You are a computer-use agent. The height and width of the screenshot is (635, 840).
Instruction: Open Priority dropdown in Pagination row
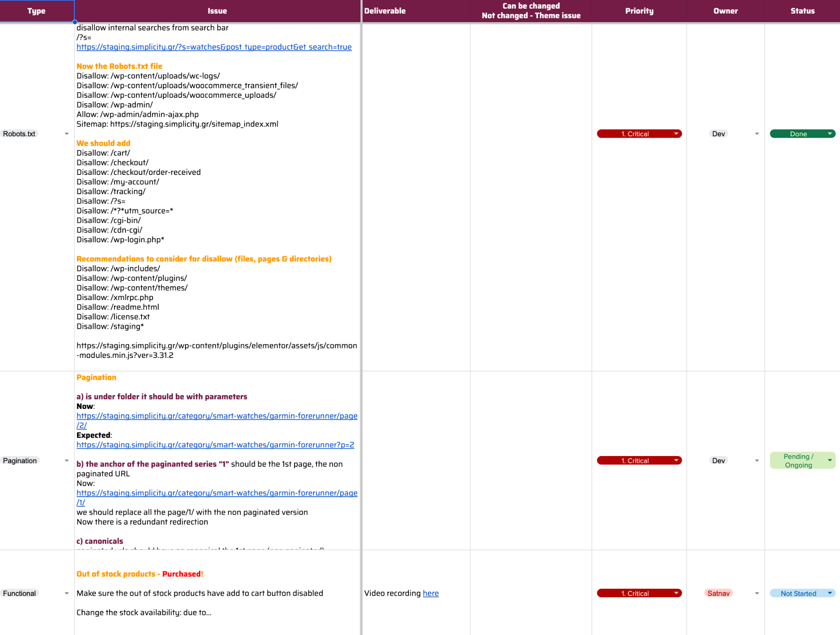tap(639, 461)
